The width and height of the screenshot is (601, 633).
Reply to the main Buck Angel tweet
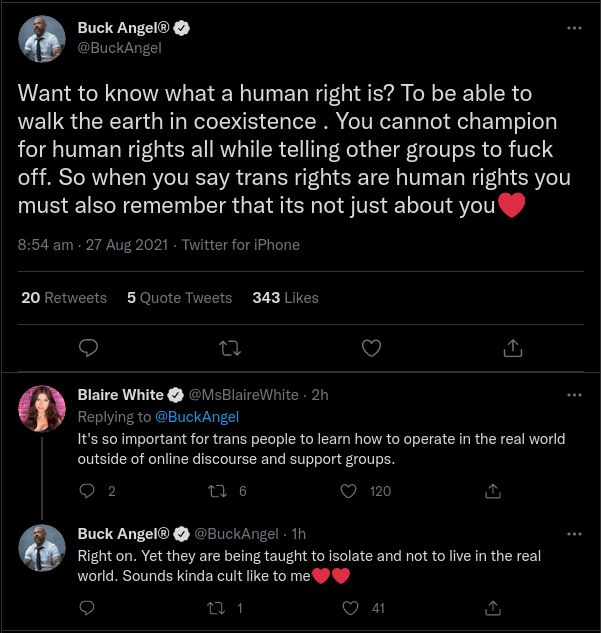[x=88, y=348]
